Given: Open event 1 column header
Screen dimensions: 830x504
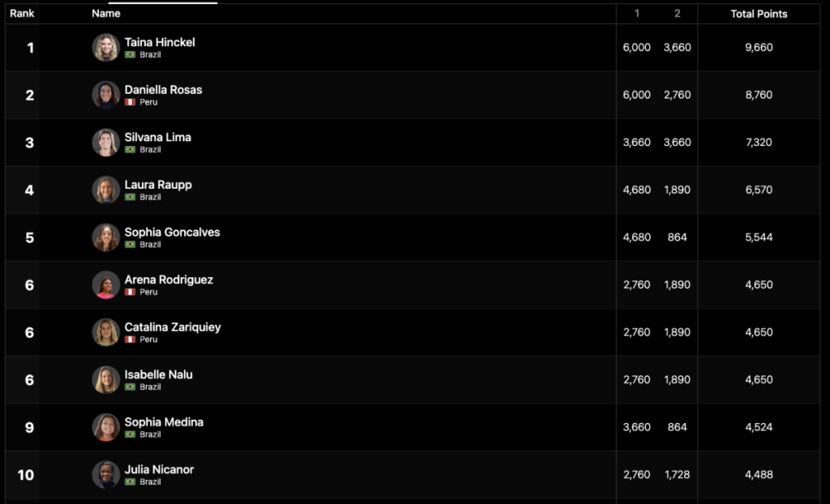Looking at the screenshot, I should point(637,13).
